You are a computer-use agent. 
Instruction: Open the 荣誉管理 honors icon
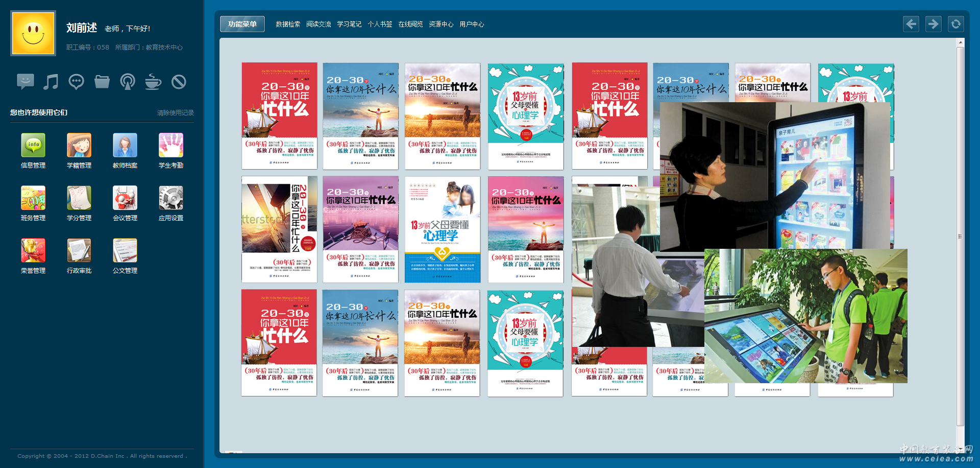(33, 251)
